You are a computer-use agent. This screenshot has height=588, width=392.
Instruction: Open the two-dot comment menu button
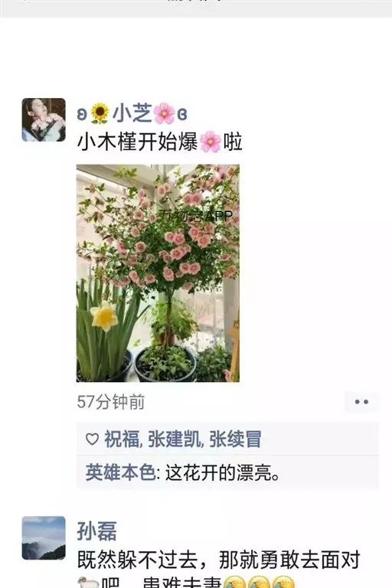click(361, 402)
